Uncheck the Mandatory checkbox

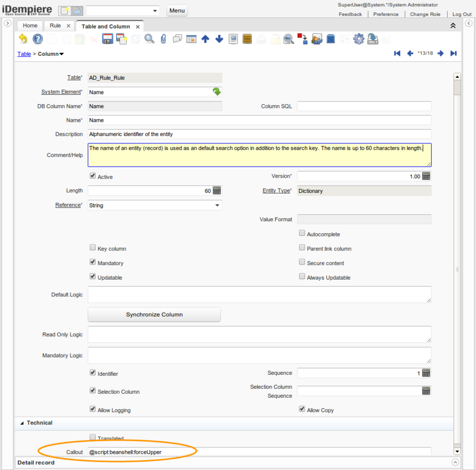coord(93,262)
